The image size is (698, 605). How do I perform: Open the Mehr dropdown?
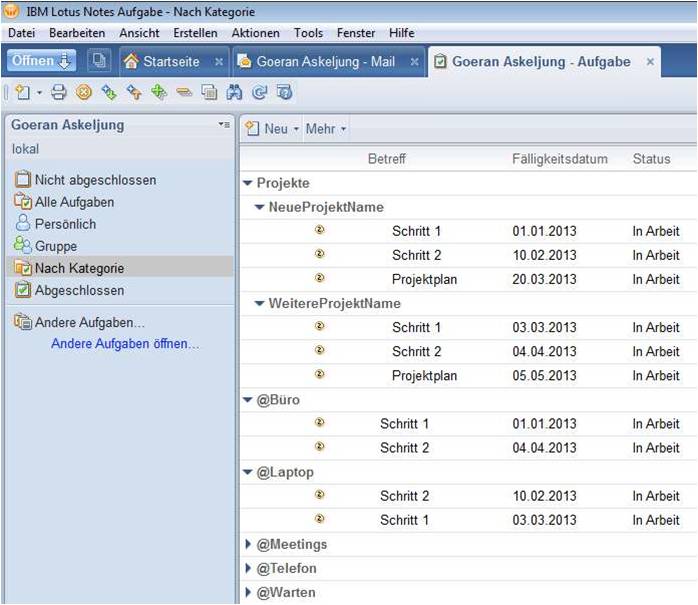click(x=325, y=129)
